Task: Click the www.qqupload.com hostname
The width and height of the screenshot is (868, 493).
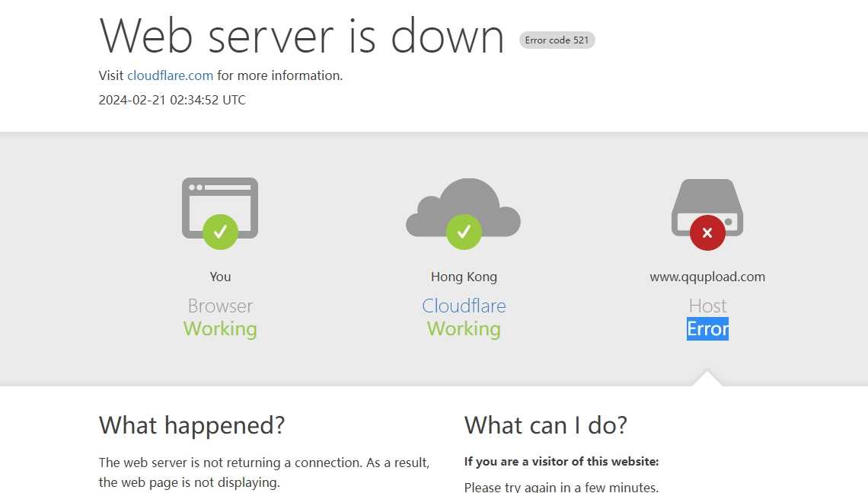Action: point(707,277)
